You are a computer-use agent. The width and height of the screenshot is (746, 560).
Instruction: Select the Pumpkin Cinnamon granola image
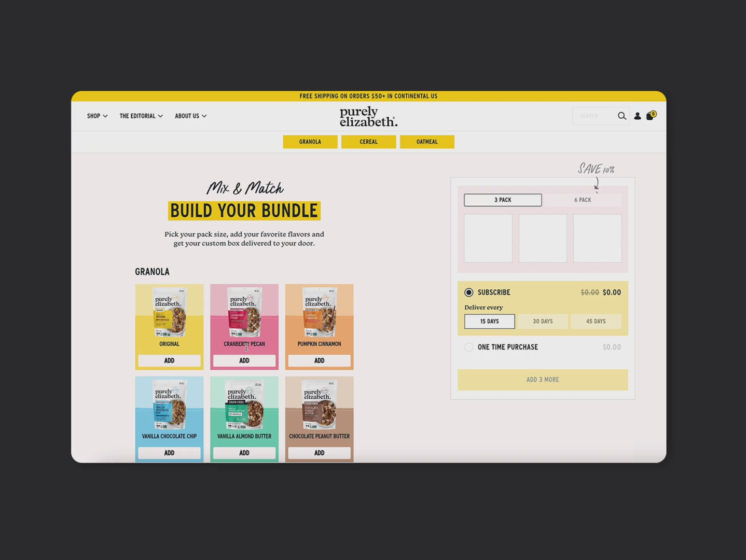pyautogui.click(x=319, y=312)
